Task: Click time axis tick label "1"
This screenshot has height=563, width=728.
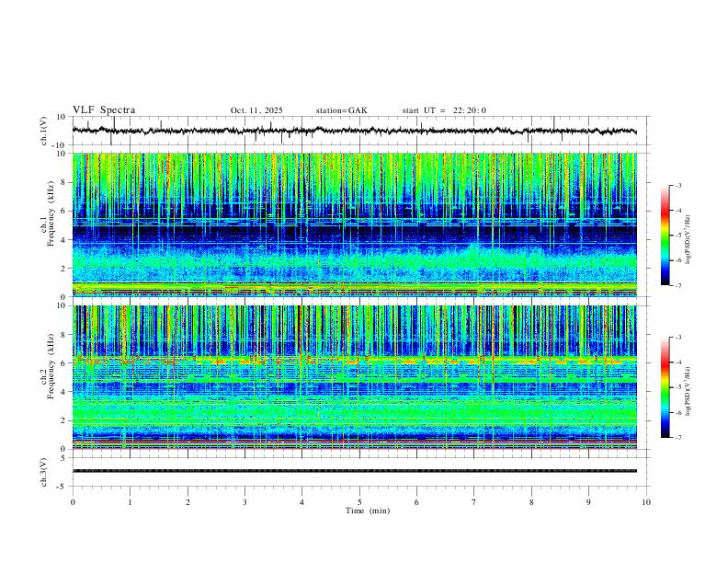Action: [130, 502]
